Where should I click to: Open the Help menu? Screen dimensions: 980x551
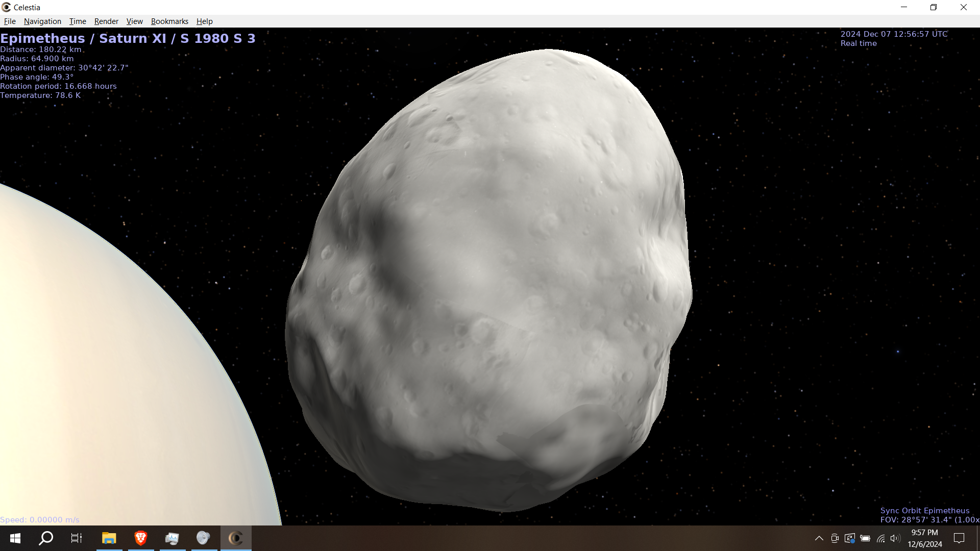204,21
